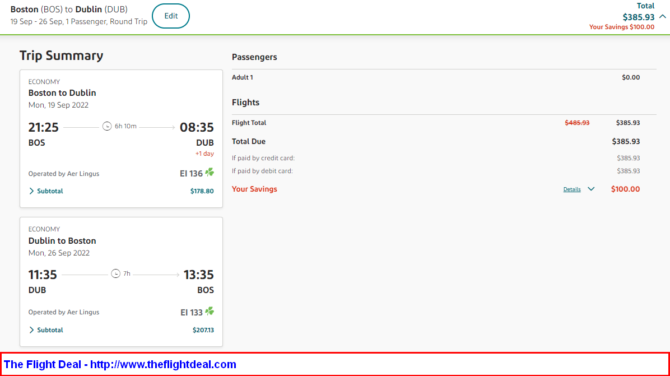Click the shamrock icon beside EI 133

point(209,311)
